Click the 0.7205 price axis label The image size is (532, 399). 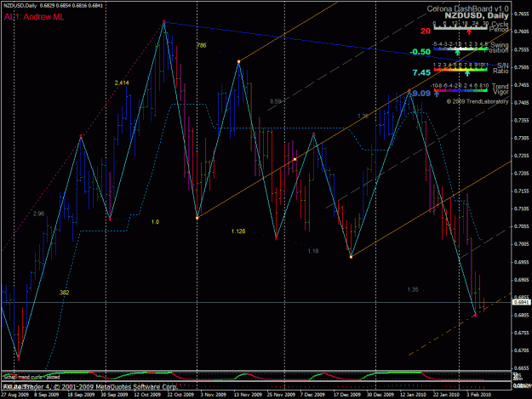pyautogui.click(x=522, y=174)
